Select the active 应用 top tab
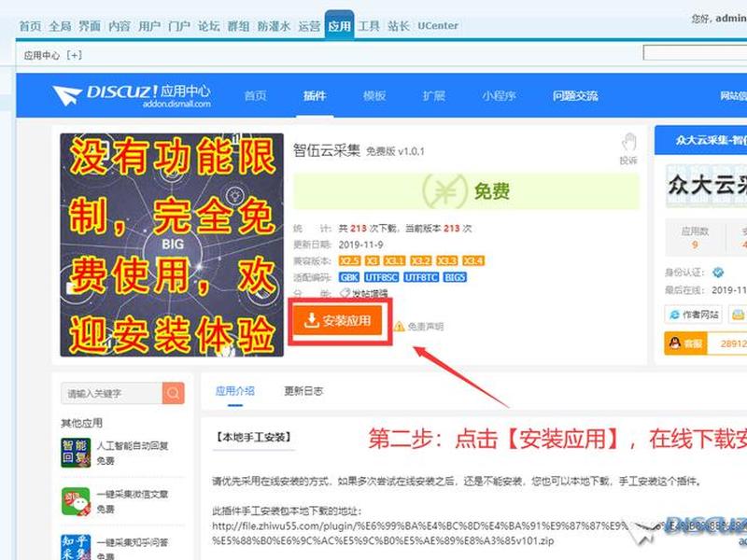Image resolution: width=747 pixels, height=560 pixels. click(339, 26)
